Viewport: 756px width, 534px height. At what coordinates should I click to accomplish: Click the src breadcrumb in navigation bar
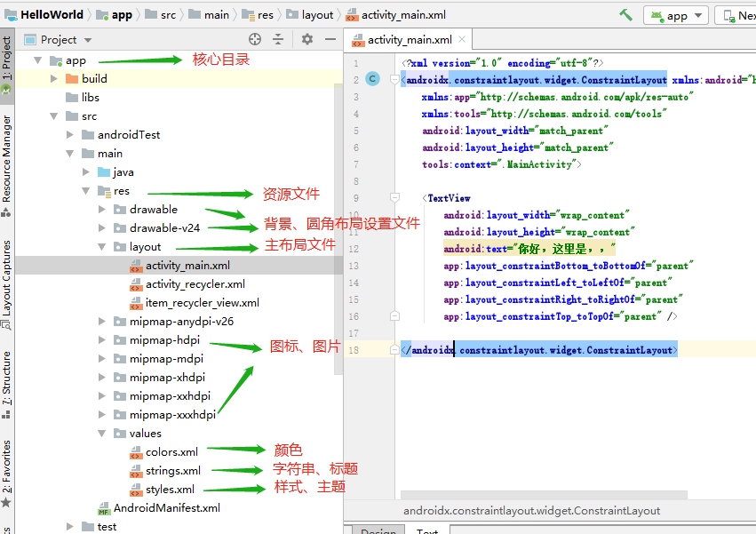[x=161, y=15]
